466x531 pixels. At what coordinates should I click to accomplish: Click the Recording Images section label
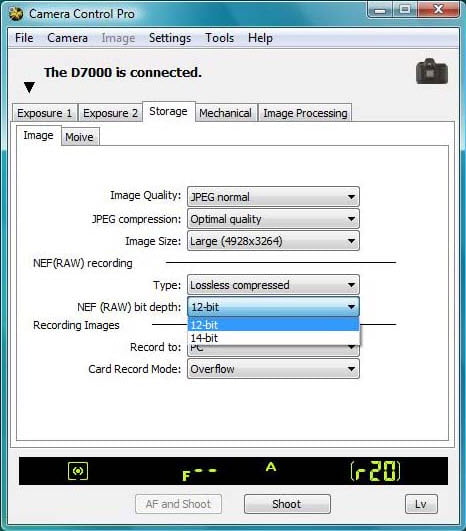coord(76,325)
